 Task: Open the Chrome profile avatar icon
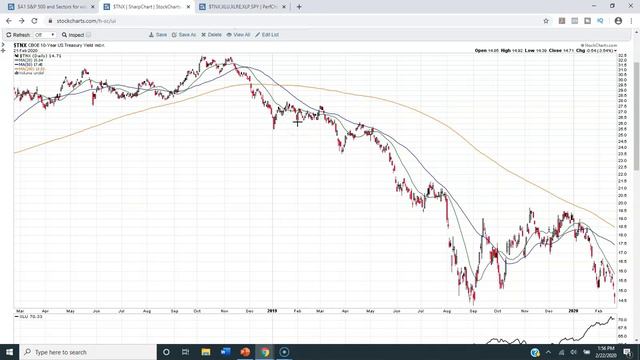[618, 21]
